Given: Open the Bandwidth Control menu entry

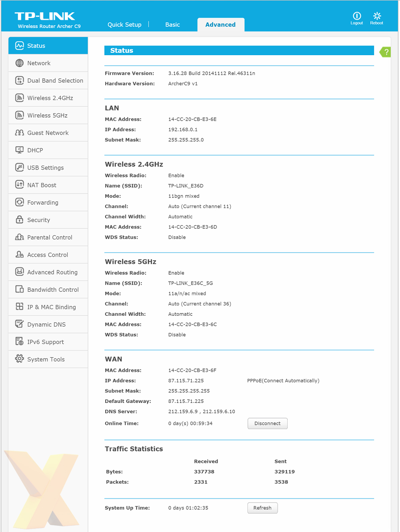Looking at the screenshot, I should point(48,289).
